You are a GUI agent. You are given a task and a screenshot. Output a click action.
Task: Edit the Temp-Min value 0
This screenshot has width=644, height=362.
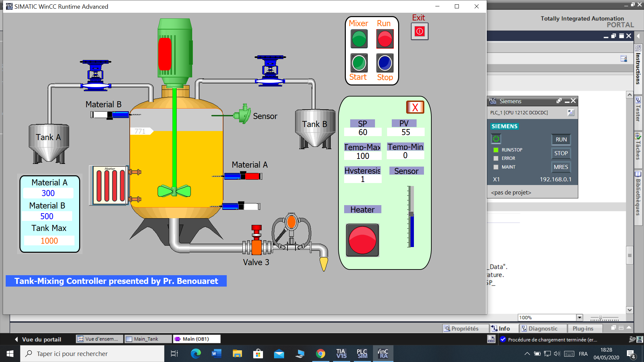tap(405, 155)
